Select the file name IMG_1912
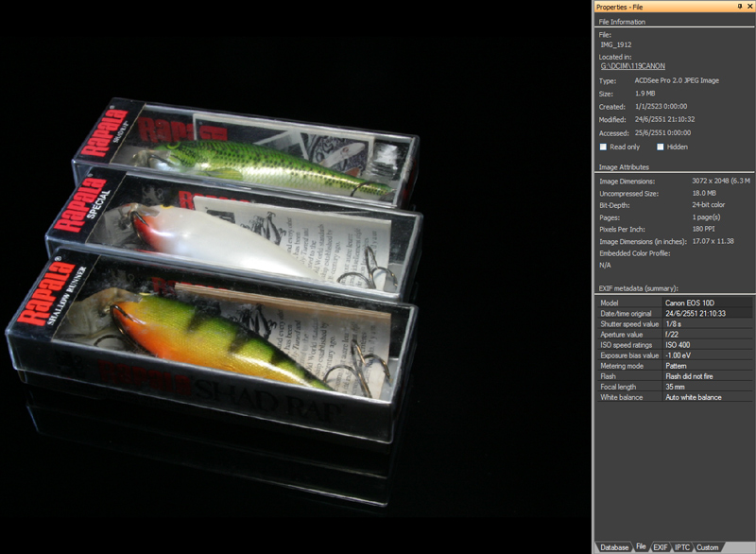 coord(616,44)
